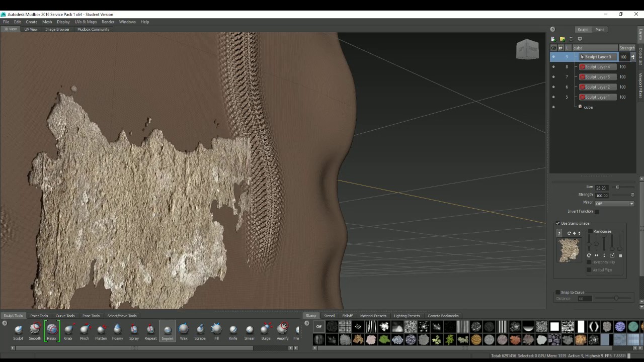Screen dimensions: 644x362
Task: Click the Strength slider
Action: coord(624,195)
